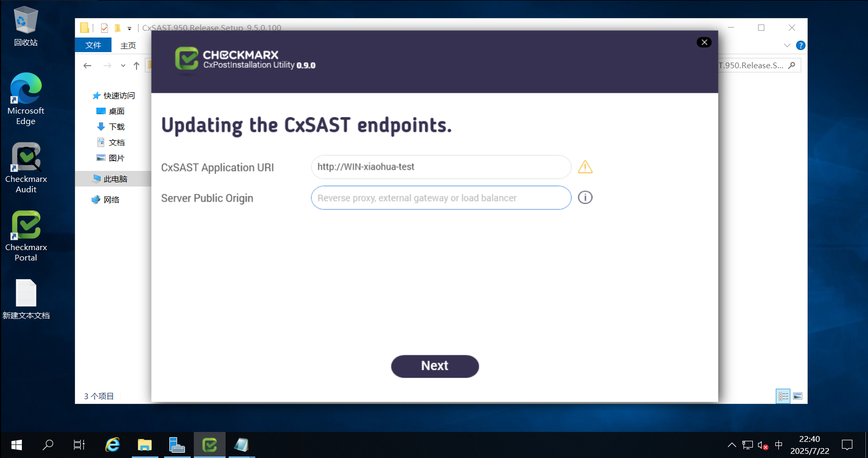Click the search magnifier in File Explorer
868x458 pixels.
point(792,66)
